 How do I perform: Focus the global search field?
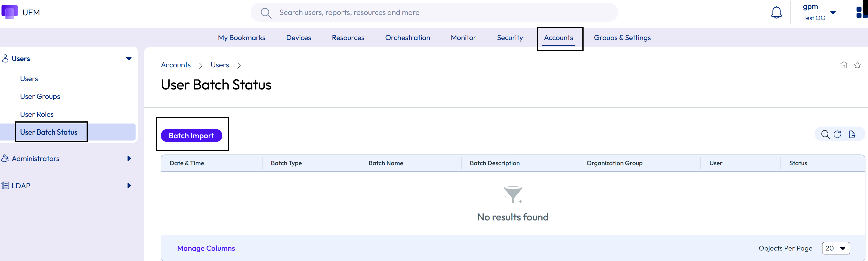[434, 12]
